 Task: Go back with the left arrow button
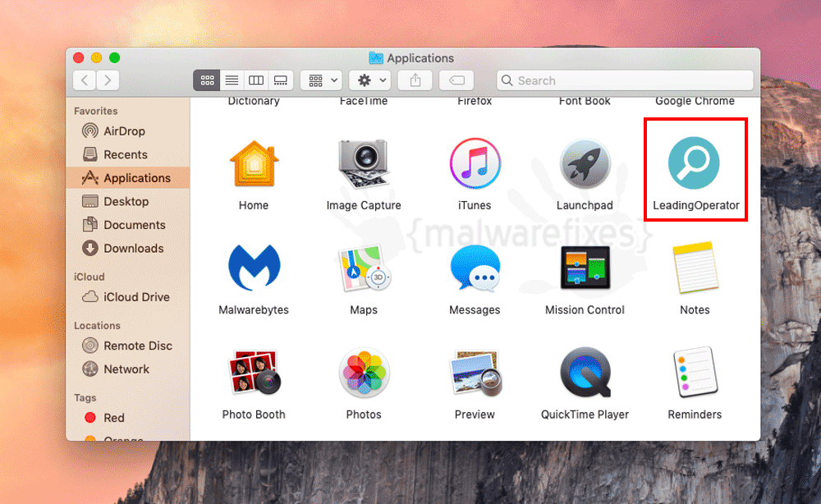[x=85, y=80]
